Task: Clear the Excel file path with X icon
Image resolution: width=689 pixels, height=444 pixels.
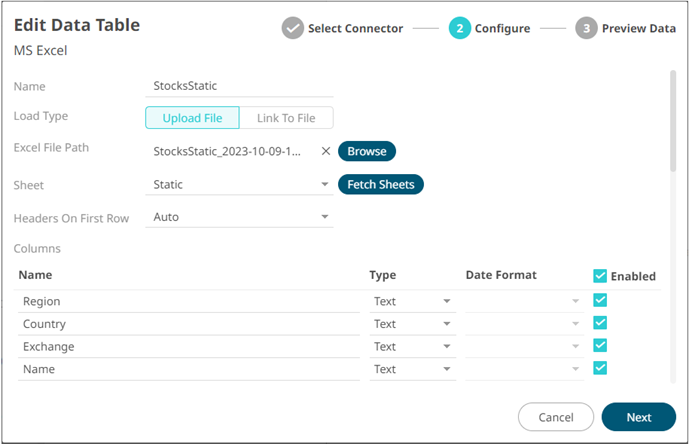Action: [x=325, y=152]
